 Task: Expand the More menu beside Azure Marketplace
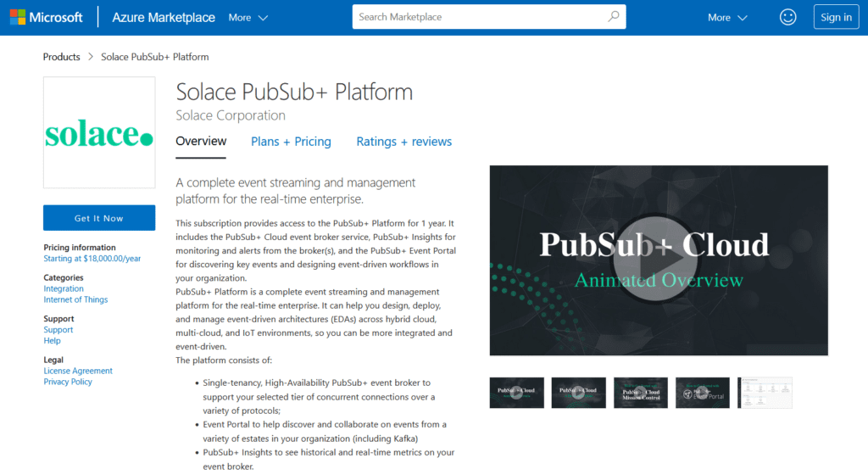(248, 18)
